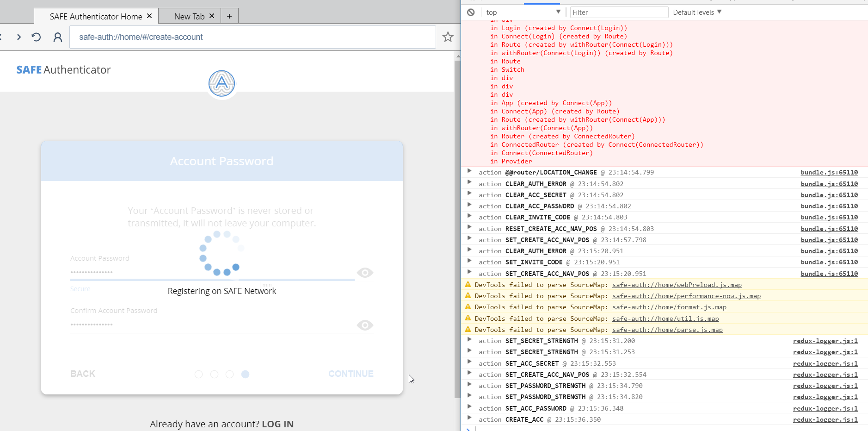Open the util.js.map source link
Image resolution: width=868 pixels, height=431 pixels.
(x=665, y=319)
